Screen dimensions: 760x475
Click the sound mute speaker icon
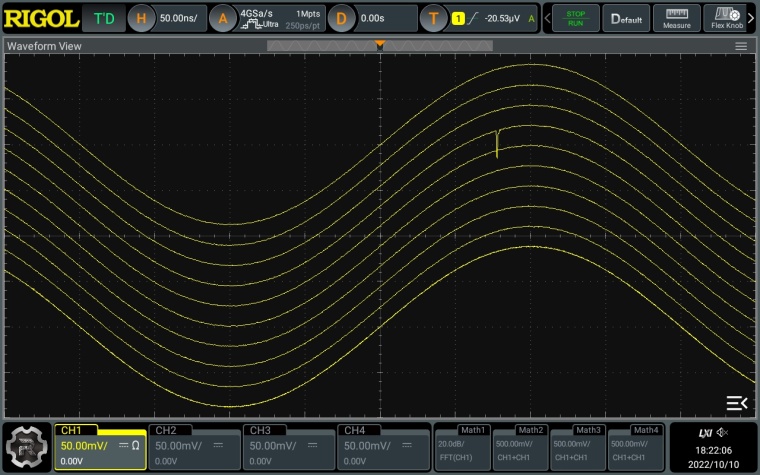point(722,433)
